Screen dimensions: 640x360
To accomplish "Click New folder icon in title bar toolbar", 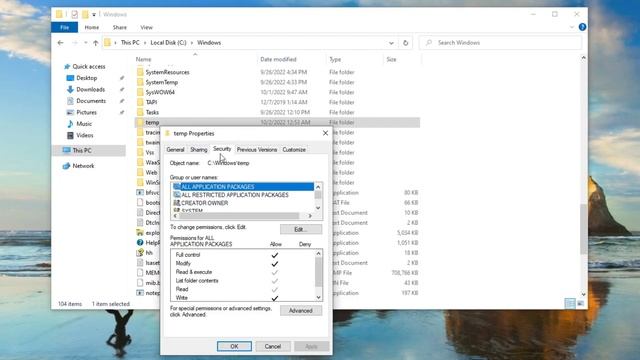I will click(85, 14).
